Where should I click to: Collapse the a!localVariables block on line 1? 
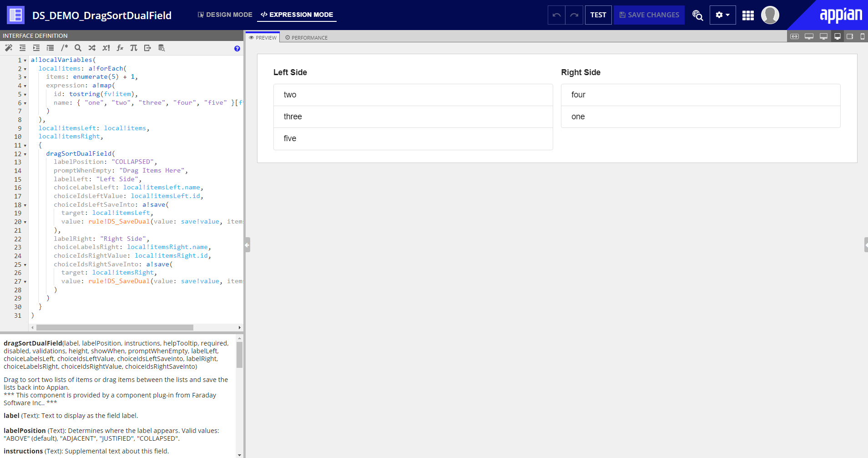click(25, 60)
